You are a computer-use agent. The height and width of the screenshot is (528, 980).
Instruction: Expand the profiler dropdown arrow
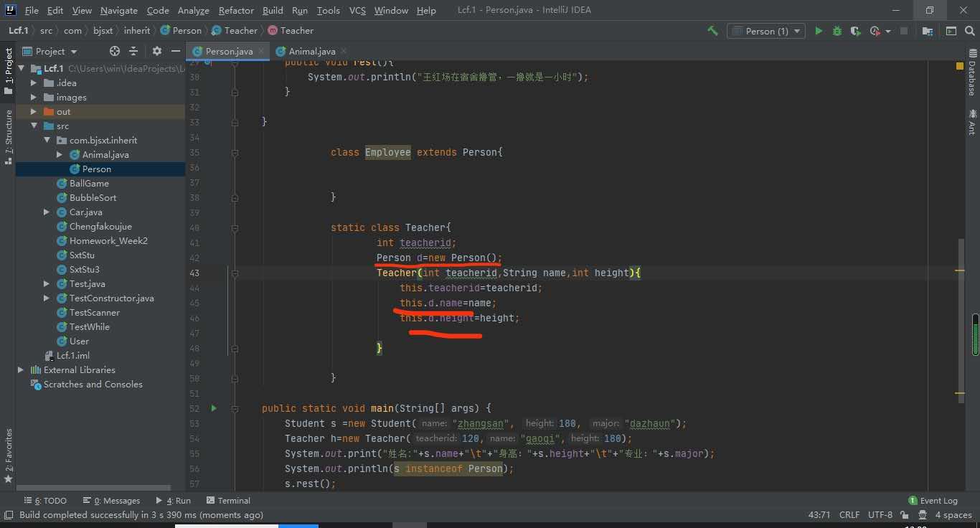[888, 32]
